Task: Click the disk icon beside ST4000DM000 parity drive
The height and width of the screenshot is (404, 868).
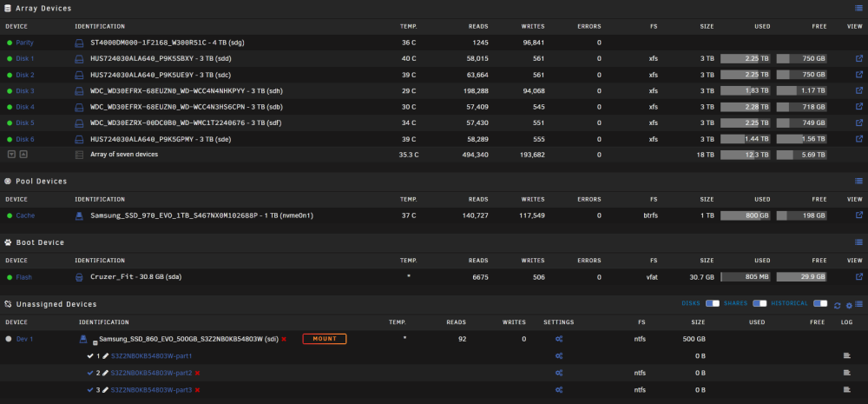Action: point(79,43)
